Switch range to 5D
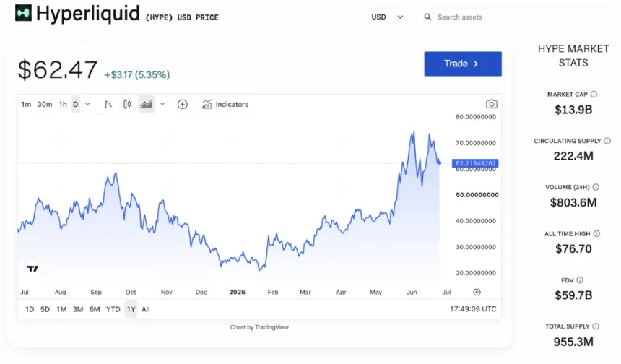621x364 pixels. [45, 309]
